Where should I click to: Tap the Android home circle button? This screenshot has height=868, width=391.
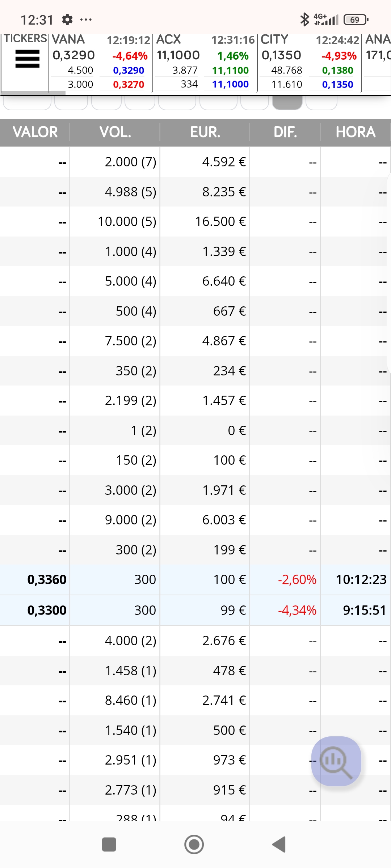tap(194, 844)
